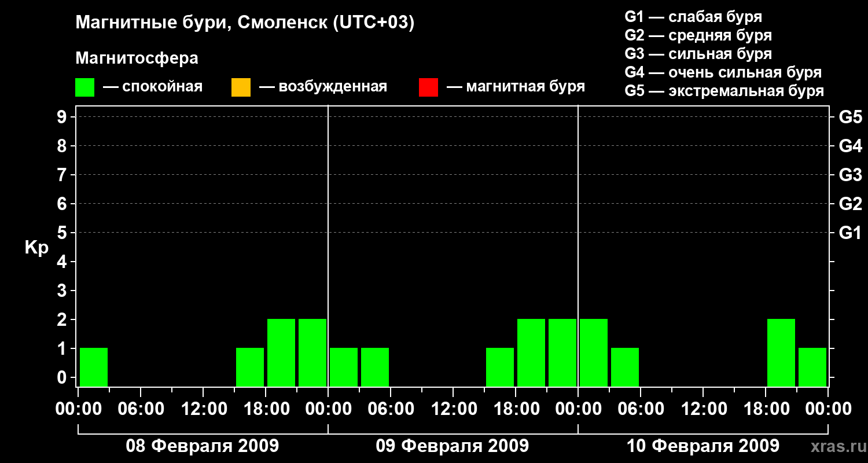The height and width of the screenshot is (463, 868).
Task: Click the 09 February bar at 15:00 with Kp 1
Action: pos(500,367)
